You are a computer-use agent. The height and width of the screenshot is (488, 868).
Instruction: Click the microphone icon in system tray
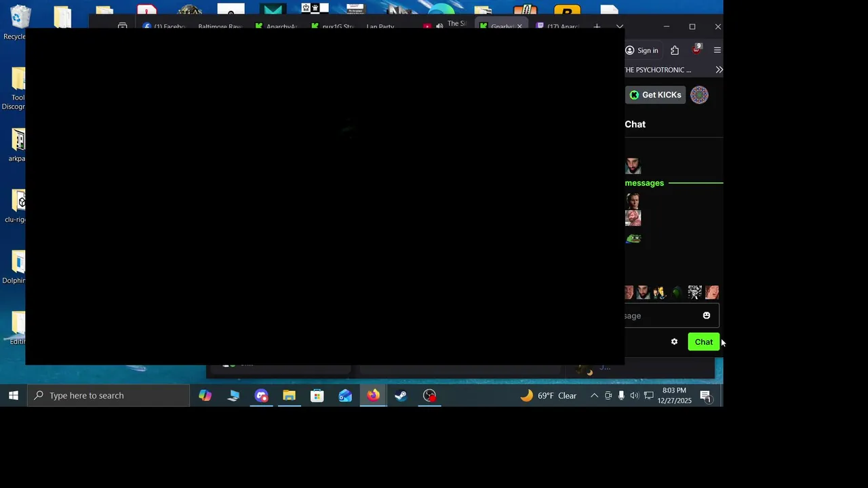point(621,396)
